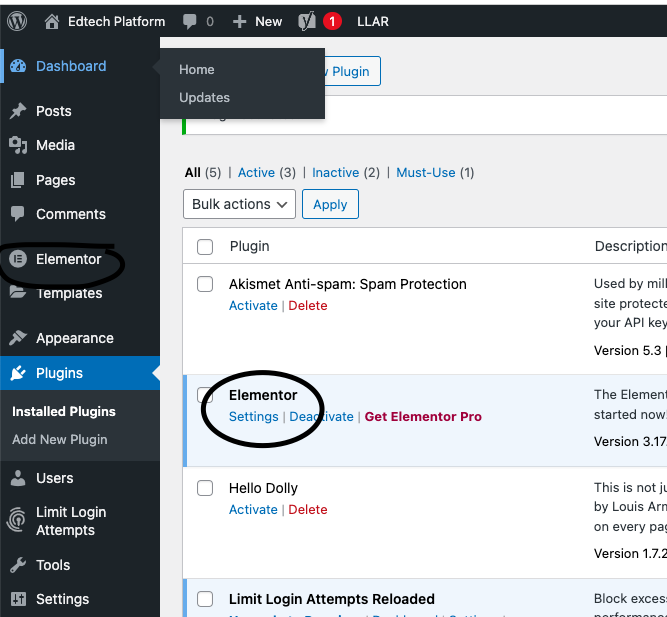
Task: Open the Tools menu label
Action: [x=53, y=565]
